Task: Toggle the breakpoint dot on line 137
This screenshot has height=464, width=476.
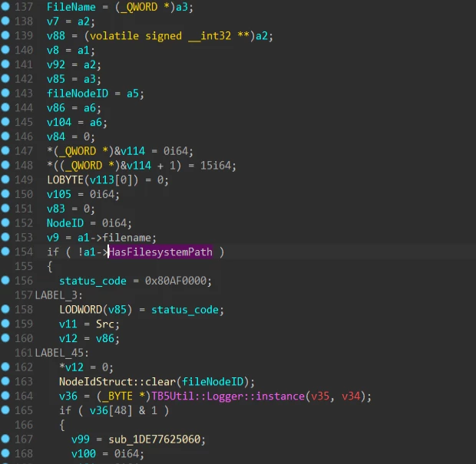Action: 6,7
